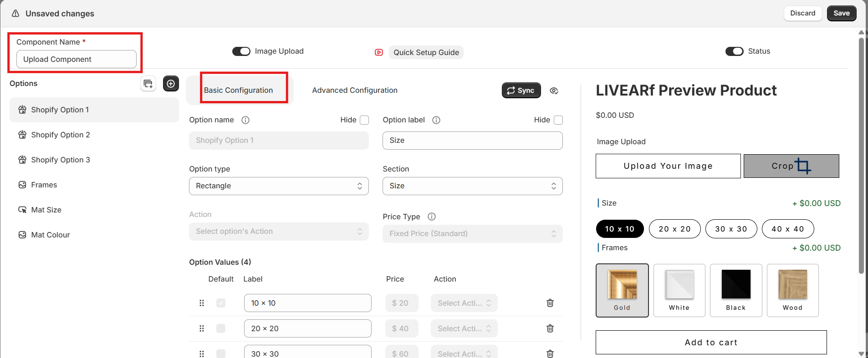The image size is (868, 358).
Task: Open Select Action dropdown for 20 × 20
Action: (464, 328)
